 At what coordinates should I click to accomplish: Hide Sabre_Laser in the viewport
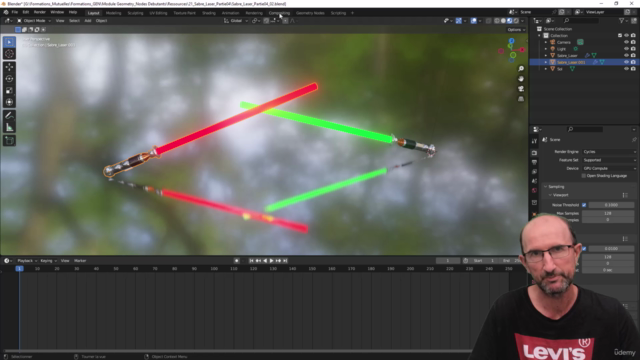point(627,56)
